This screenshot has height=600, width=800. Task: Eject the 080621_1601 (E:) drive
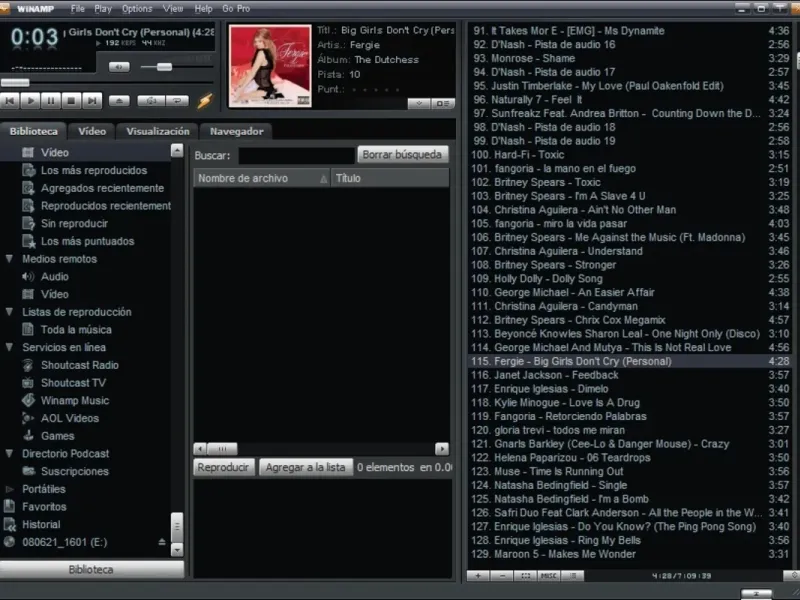tap(162, 542)
